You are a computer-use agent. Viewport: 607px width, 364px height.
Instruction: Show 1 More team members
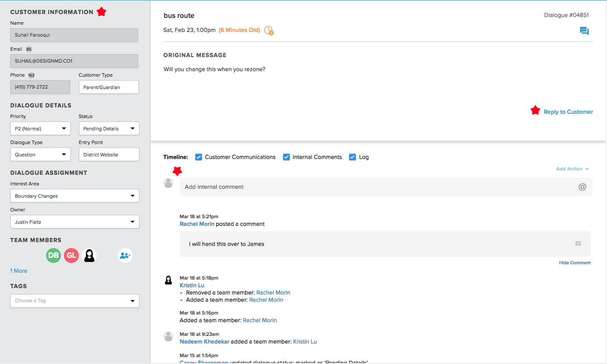(19, 271)
